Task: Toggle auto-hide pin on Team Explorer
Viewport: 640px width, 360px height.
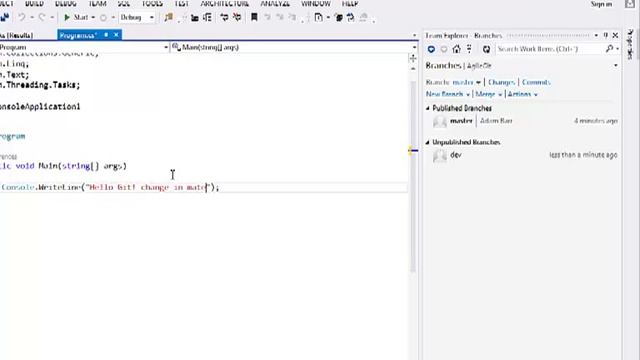Action: (x=606, y=36)
